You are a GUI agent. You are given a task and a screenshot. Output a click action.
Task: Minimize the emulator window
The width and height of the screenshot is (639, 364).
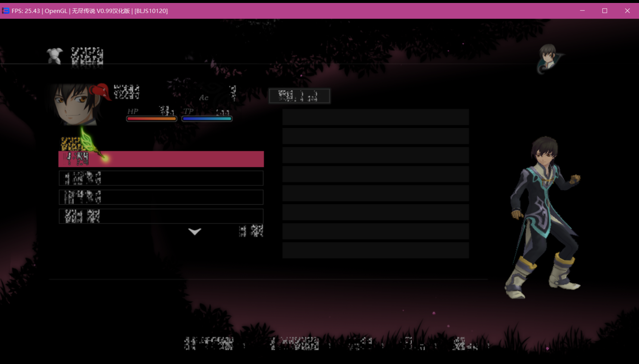[582, 11]
